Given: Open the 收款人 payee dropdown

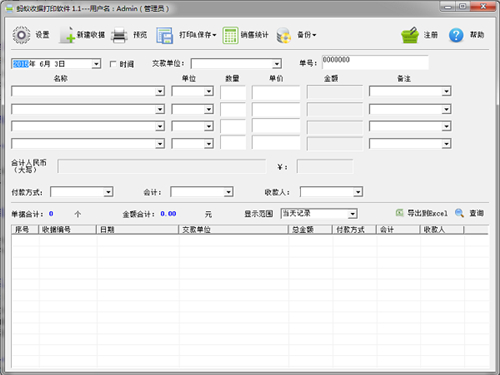Looking at the screenshot, I should coord(358,192).
